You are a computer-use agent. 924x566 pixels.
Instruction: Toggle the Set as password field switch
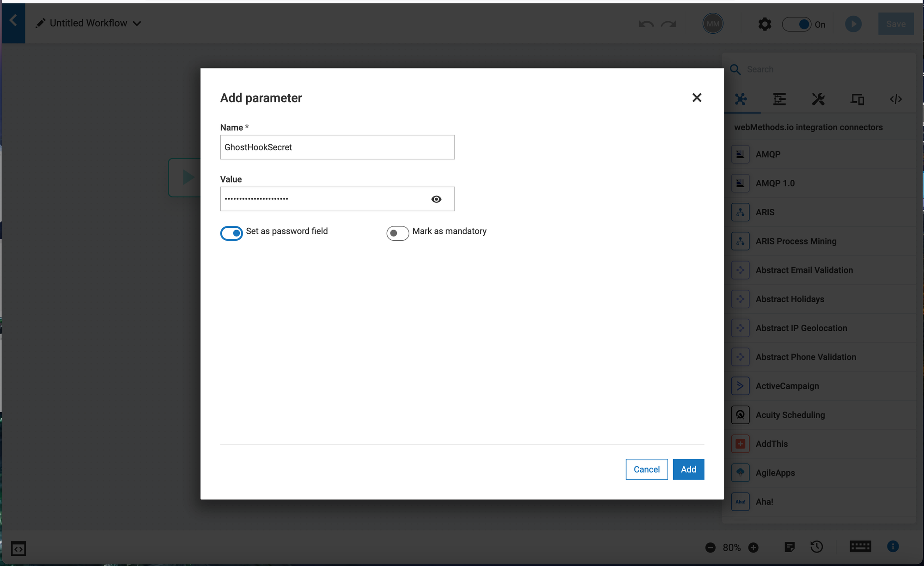[x=231, y=233]
